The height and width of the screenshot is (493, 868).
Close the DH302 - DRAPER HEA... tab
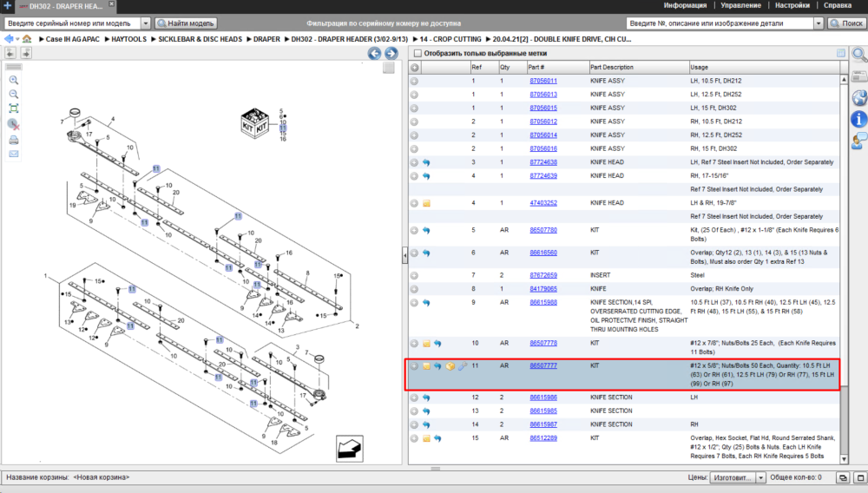pyautogui.click(x=111, y=3)
